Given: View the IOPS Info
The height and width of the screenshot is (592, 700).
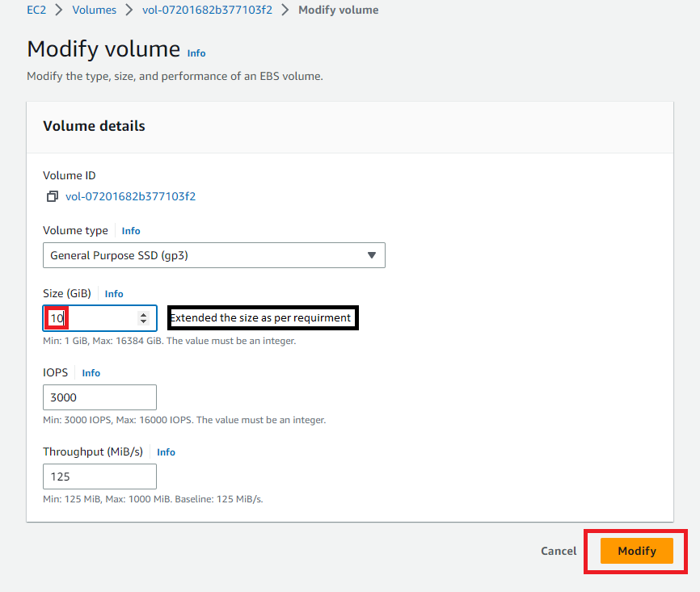Looking at the screenshot, I should click(x=91, y=372).
